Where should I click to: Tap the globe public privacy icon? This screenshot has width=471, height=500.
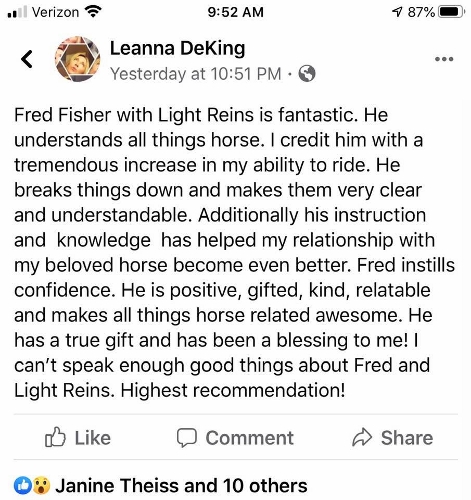[x=306, y=74]
